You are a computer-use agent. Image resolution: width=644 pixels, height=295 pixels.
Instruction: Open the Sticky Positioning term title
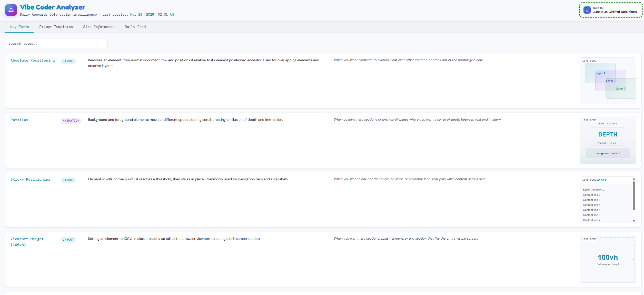pos(30,180)
